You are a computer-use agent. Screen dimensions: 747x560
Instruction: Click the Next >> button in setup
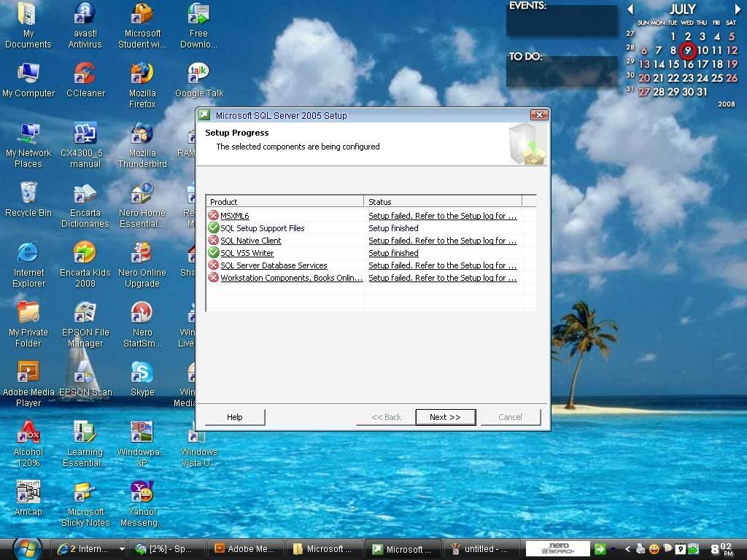pos(445,417)
